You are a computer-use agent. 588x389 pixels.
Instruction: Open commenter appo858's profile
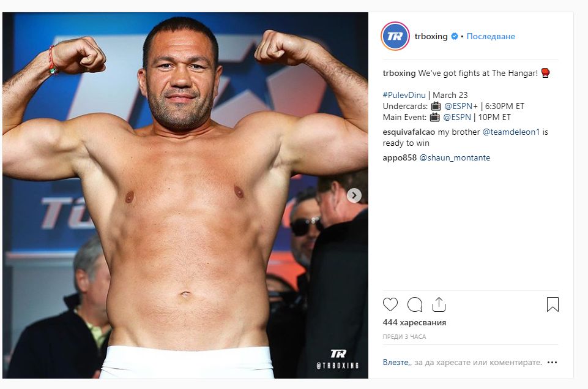[400, 157]
